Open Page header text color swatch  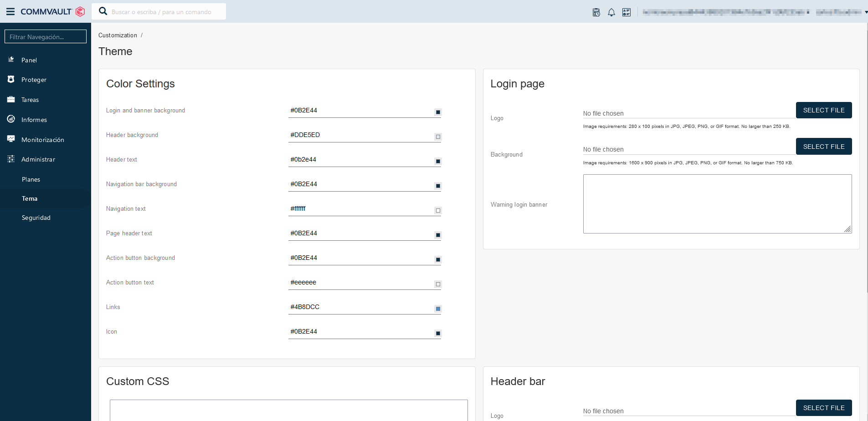point(438,235)
